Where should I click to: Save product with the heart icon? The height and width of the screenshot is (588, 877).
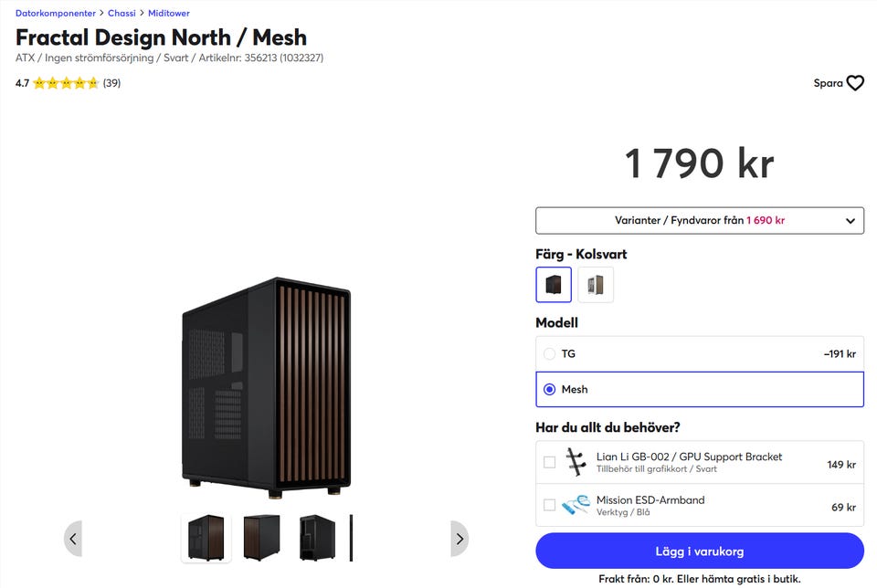click(x=854, y=83)
